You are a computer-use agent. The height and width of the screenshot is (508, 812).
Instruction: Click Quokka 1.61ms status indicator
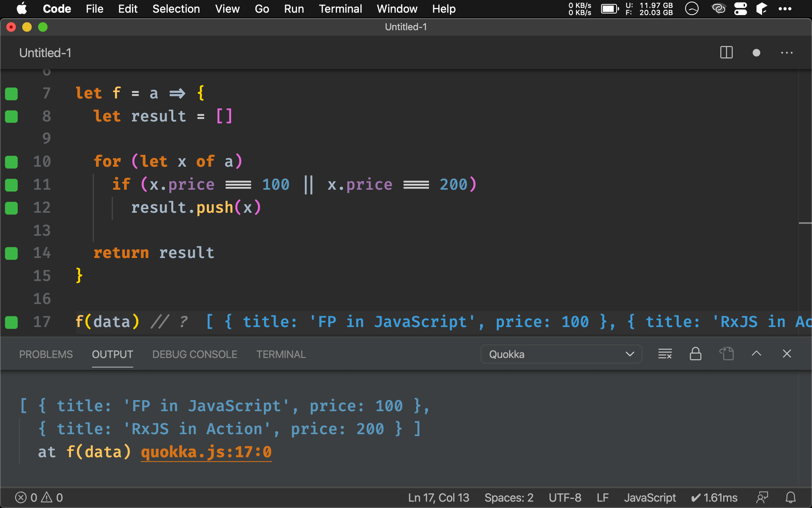(714, 498)
